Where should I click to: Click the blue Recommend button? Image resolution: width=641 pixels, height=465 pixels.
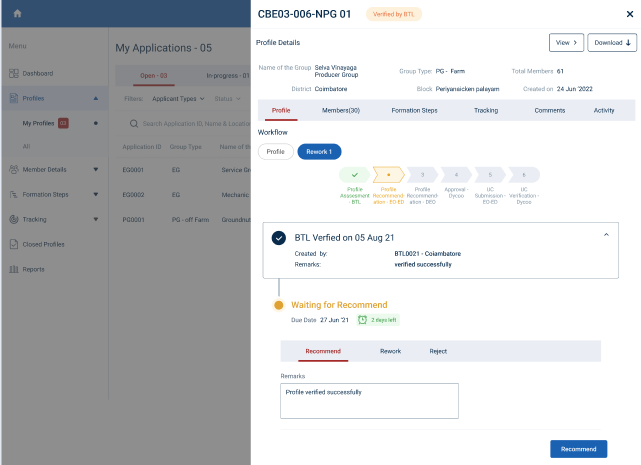[578, 449]
